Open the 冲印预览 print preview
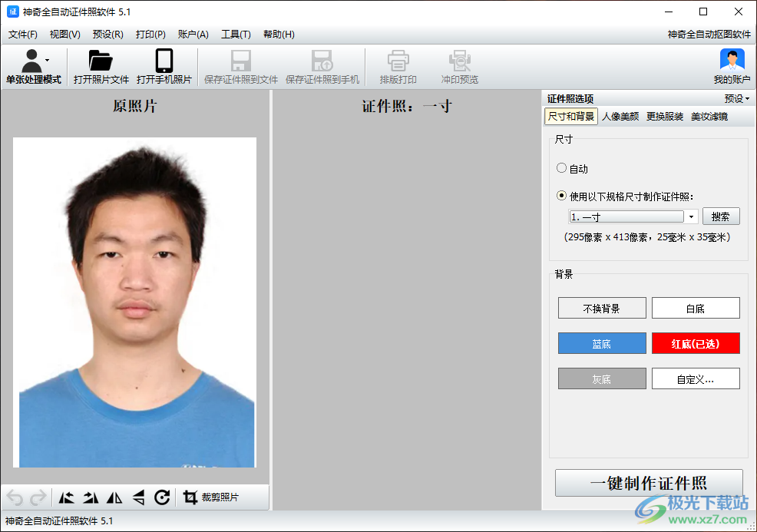This screenshot has height=532, width=757. pyautogui.click(x=459, y=67)
